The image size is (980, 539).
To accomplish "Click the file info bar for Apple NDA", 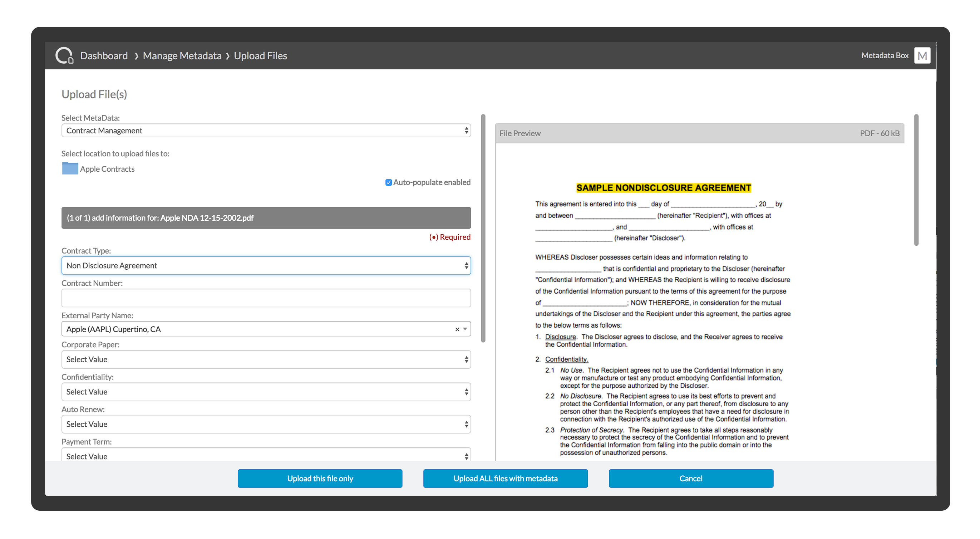I will click(x=266, y=218).
